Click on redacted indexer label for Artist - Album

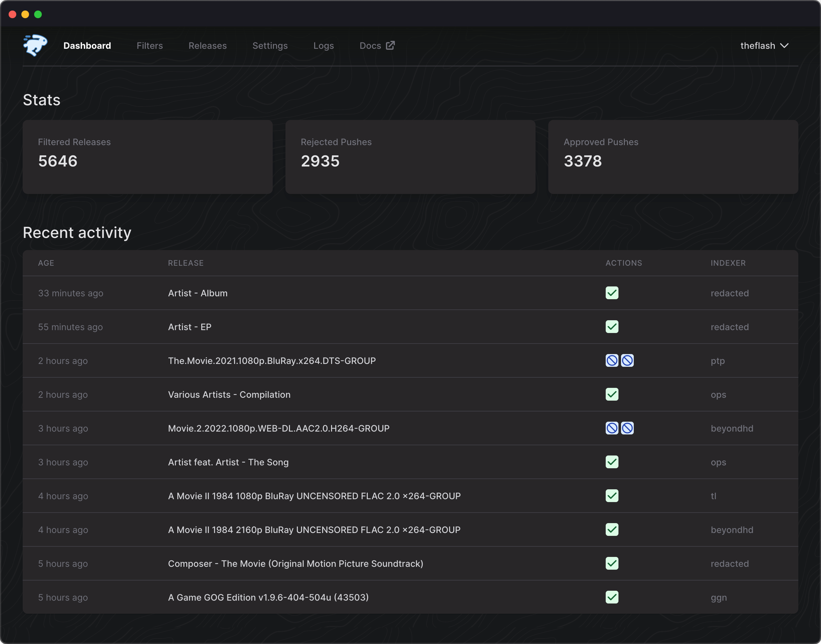(x=729, y=293)
